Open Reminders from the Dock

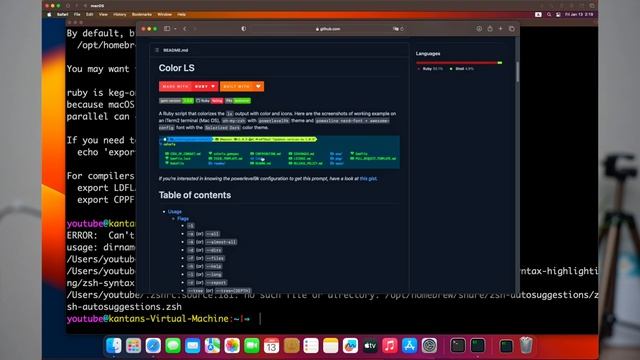click(x=311, y=346)
